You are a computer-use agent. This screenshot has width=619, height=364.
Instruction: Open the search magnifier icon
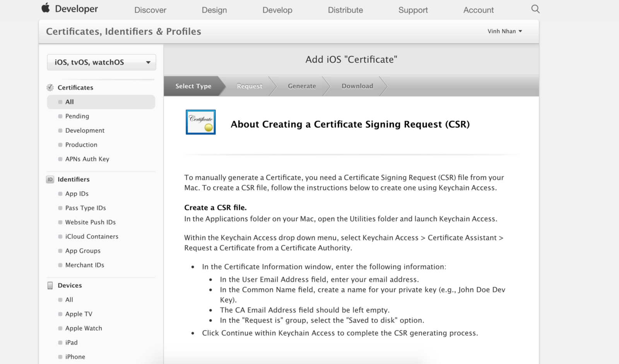[535, 9]
